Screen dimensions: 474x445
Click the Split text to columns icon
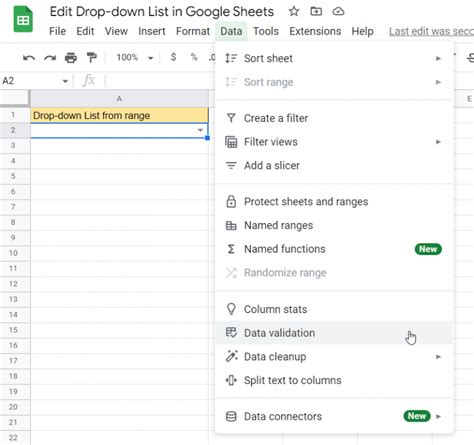[x=231, y=380]
